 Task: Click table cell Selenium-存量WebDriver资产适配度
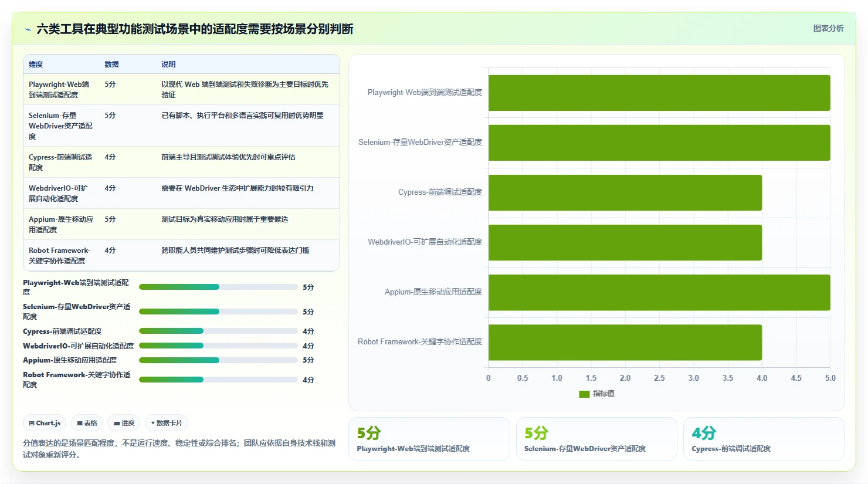pos(61,126)
